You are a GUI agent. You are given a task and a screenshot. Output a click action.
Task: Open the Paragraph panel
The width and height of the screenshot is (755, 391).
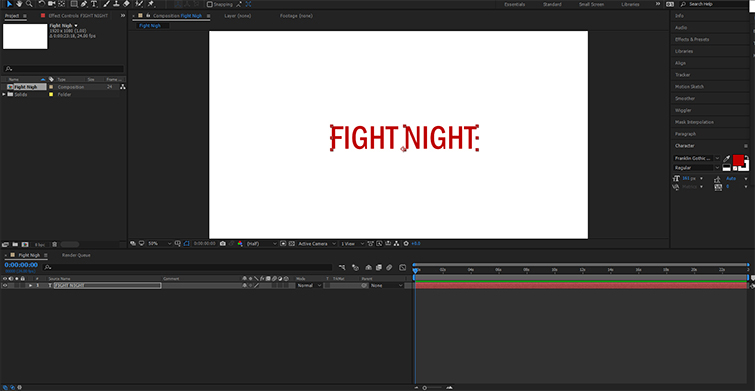(685, 134)
